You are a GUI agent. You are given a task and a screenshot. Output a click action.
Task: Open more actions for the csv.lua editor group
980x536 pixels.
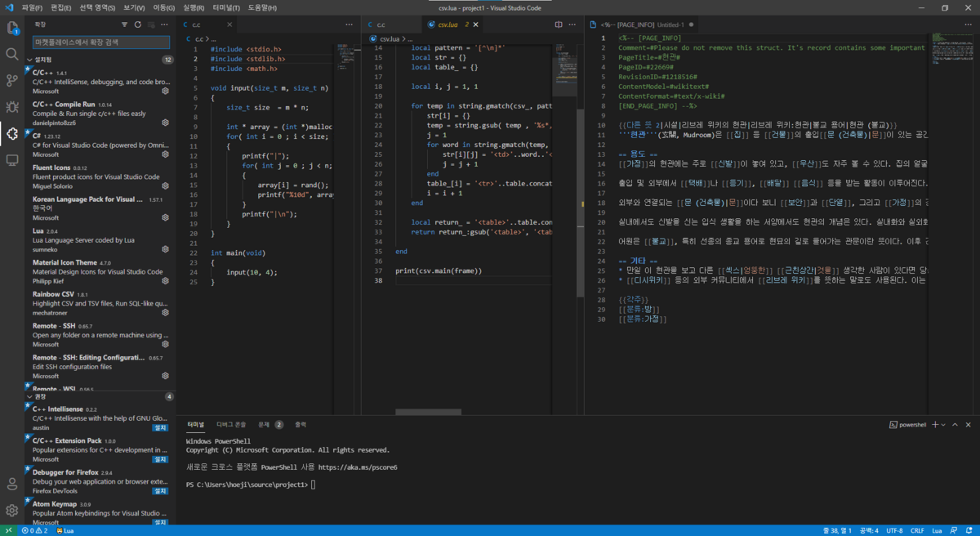coord(573,25)
